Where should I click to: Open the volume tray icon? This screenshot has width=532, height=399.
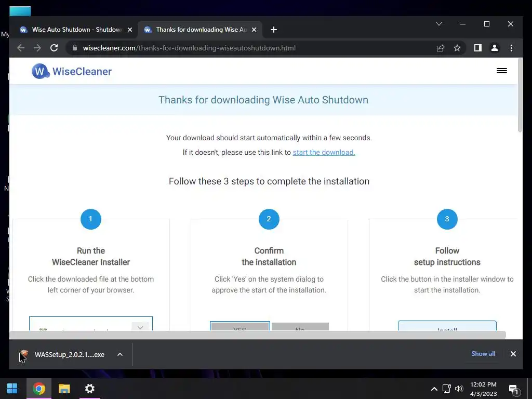[x=459, y=389]
